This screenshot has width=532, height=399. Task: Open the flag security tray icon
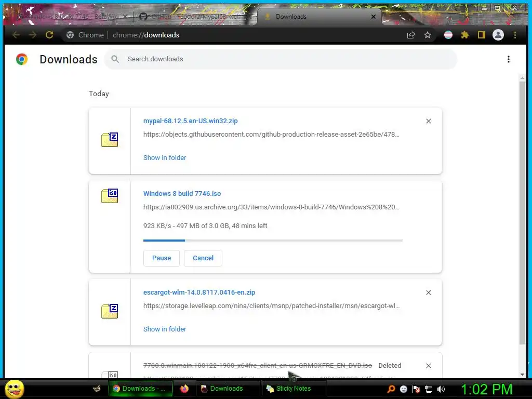tap(416, 389)
